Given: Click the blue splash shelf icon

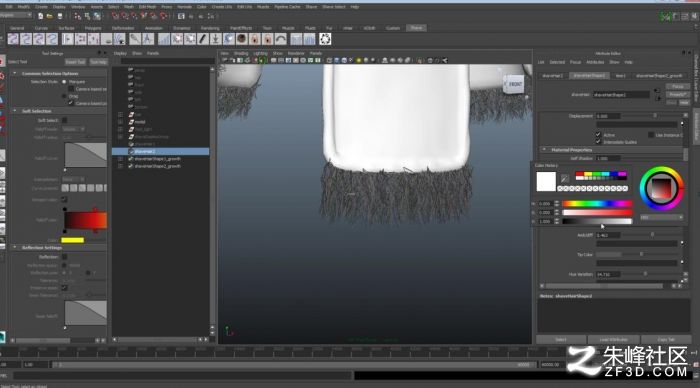Looking at the screenshot, I should point(229,39).
